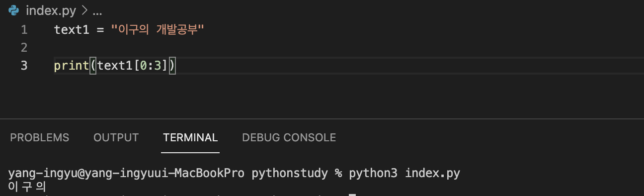This screenshot has width=644, height=196.
Task: Open the index.py breadcrumb item
Action: pyautogui.click(x=50, y=10)
